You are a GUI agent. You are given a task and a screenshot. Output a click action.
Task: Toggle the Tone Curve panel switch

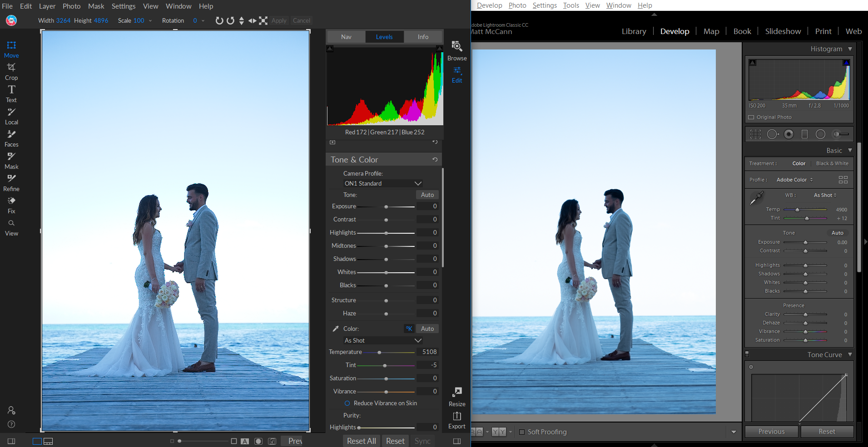[x=747, y=354]
